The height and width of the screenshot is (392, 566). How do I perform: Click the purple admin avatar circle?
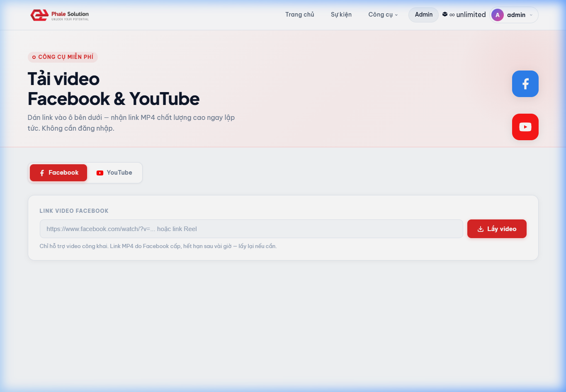498,15
